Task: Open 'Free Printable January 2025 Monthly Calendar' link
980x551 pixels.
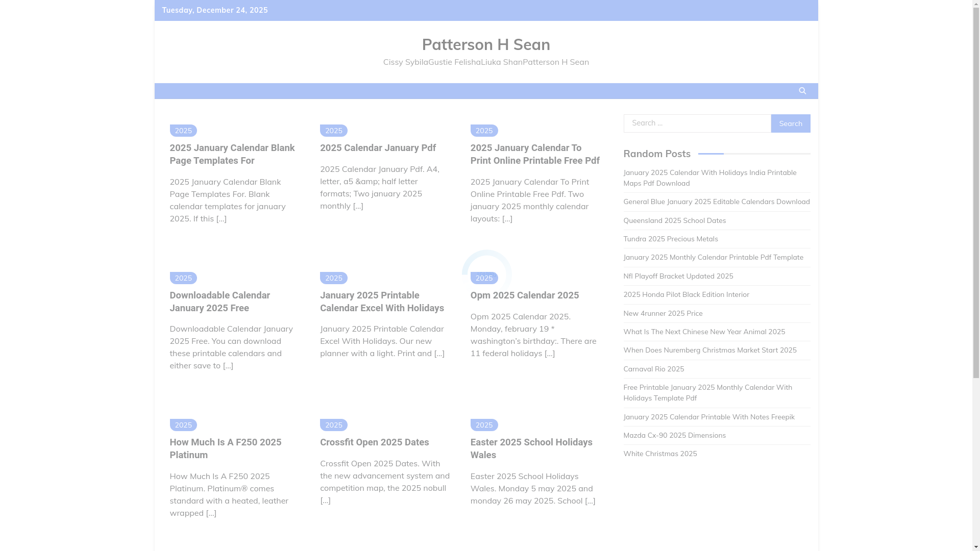Action: pos(707,393)
